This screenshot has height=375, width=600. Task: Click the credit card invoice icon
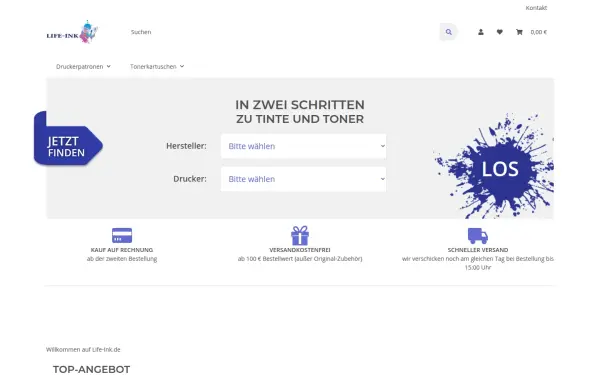(122, 235)
